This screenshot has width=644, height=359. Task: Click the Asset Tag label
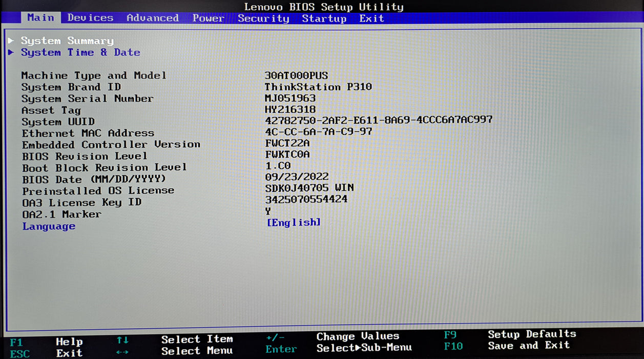(51, 110)
